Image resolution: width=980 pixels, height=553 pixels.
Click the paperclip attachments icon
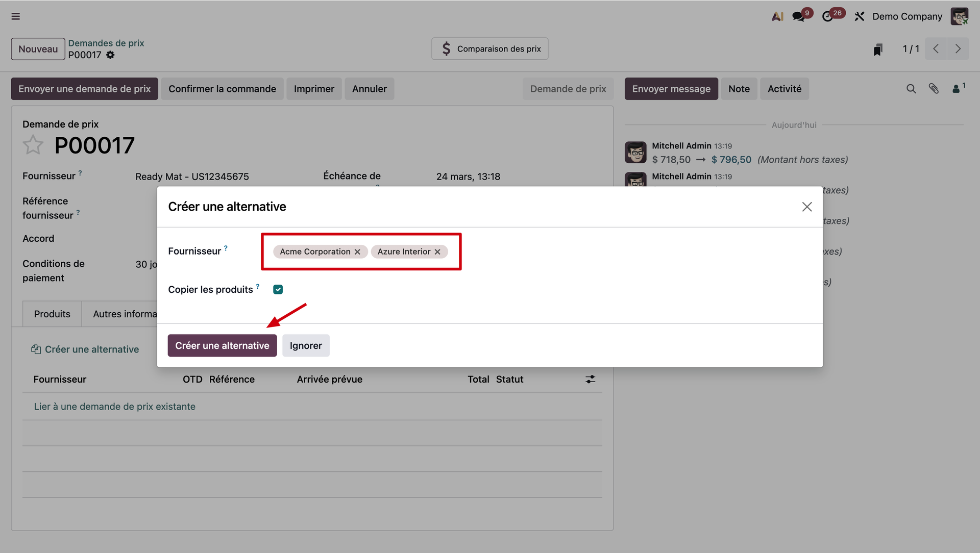(x=934, y=89)
